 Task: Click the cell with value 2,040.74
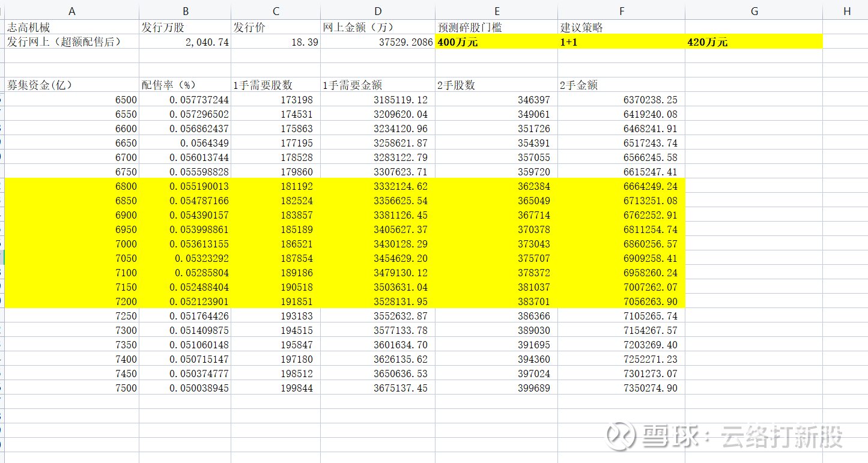coord(185,41)
